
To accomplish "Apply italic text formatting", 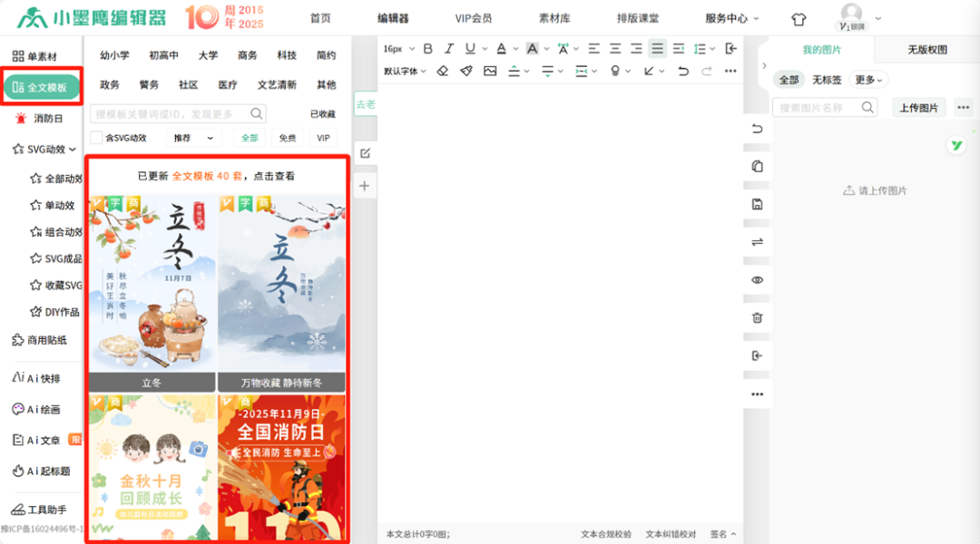I will pos(449,49).
